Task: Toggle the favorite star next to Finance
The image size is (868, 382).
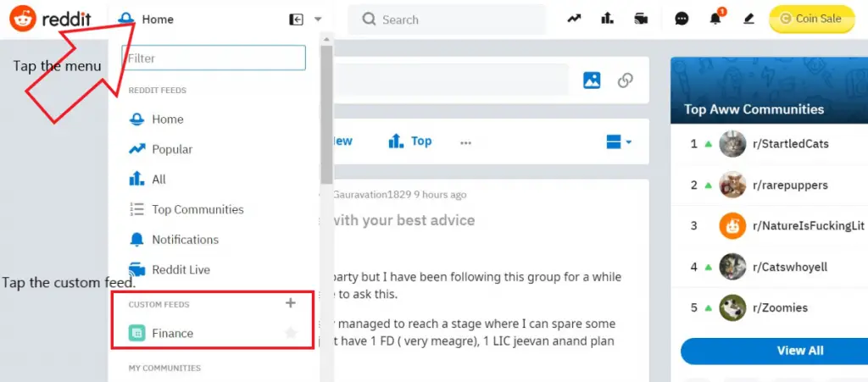Action: 291,333
